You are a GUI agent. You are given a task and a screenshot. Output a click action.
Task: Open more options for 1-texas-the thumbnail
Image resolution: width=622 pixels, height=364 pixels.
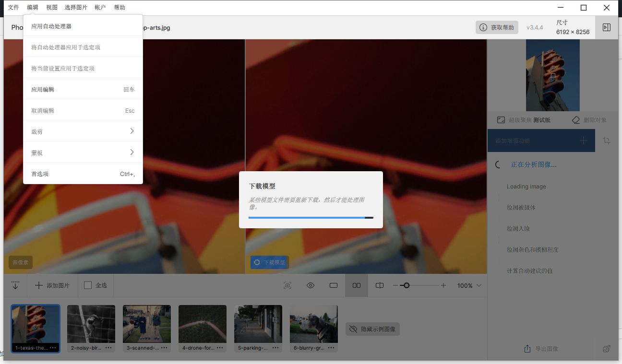(x=53, y=348)
